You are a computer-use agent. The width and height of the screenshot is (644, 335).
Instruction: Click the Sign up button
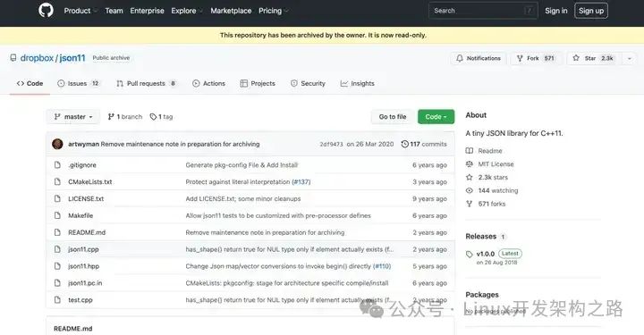[591, 11]
